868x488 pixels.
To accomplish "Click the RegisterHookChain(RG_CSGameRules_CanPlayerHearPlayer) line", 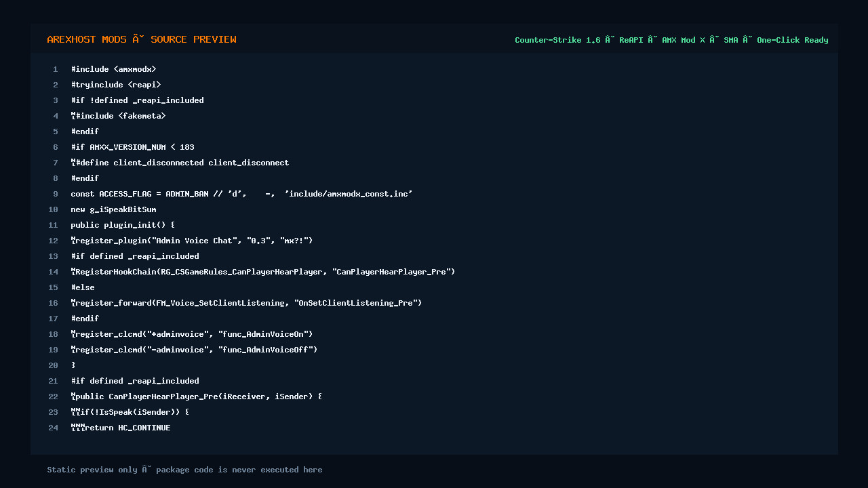I will [263, 272].
